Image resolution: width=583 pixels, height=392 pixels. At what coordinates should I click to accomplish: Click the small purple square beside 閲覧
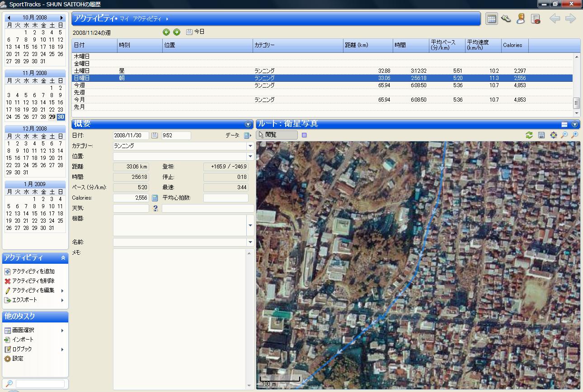click(304, 135)
